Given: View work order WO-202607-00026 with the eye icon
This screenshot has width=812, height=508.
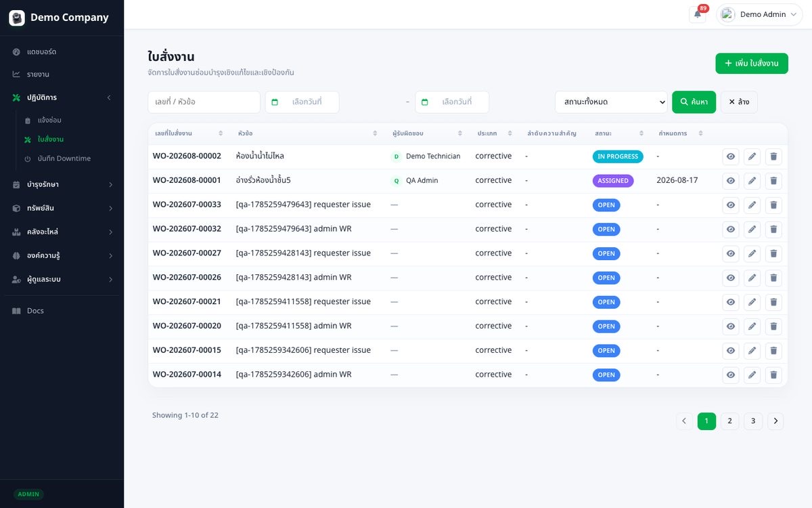Looking at the screenshot, I should [731, 278].
